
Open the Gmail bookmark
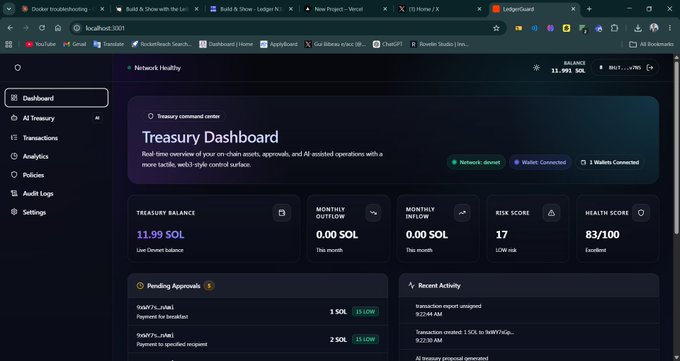click(x=75, y=44)
